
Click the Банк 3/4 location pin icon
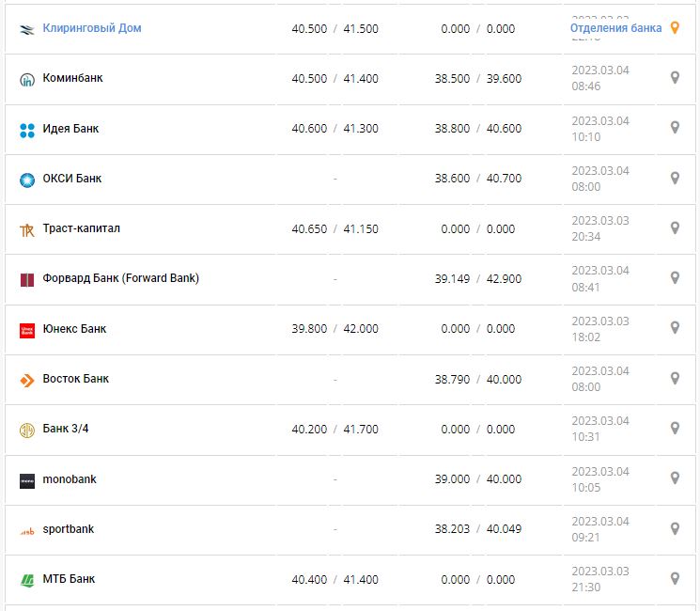coord(674,429)
